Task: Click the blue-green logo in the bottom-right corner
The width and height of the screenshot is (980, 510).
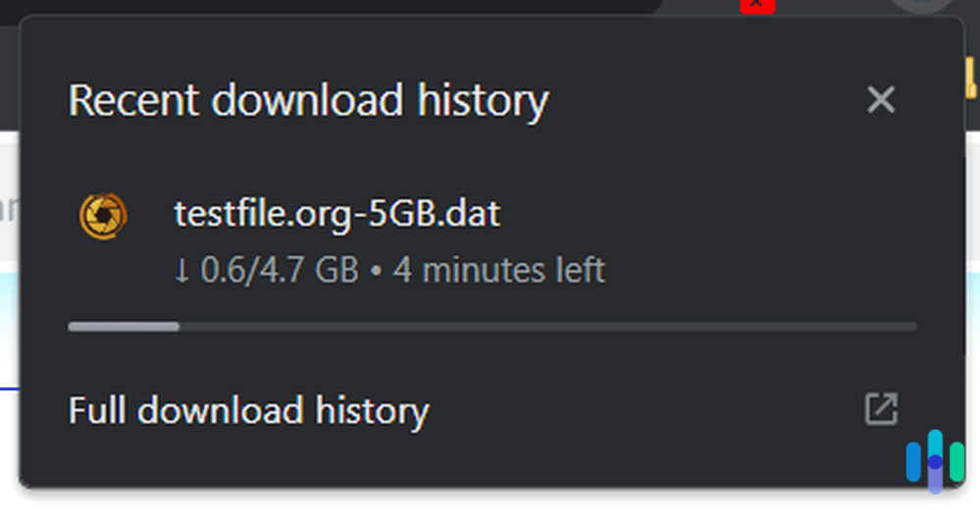Action: point(935,461)
